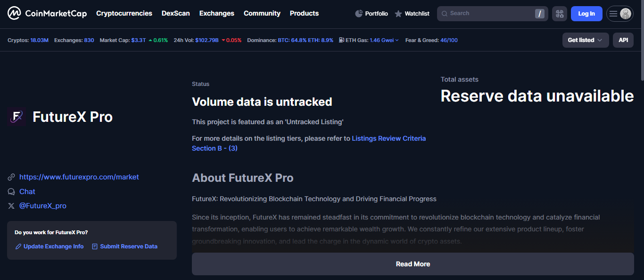Click the user avatar picture

click(x=626, y=14)
